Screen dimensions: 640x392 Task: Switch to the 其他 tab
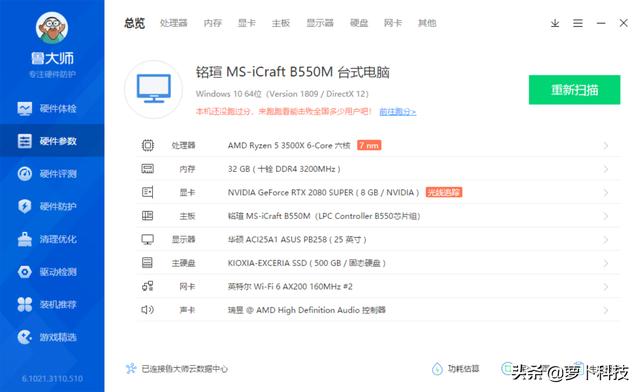pos(427,23)
